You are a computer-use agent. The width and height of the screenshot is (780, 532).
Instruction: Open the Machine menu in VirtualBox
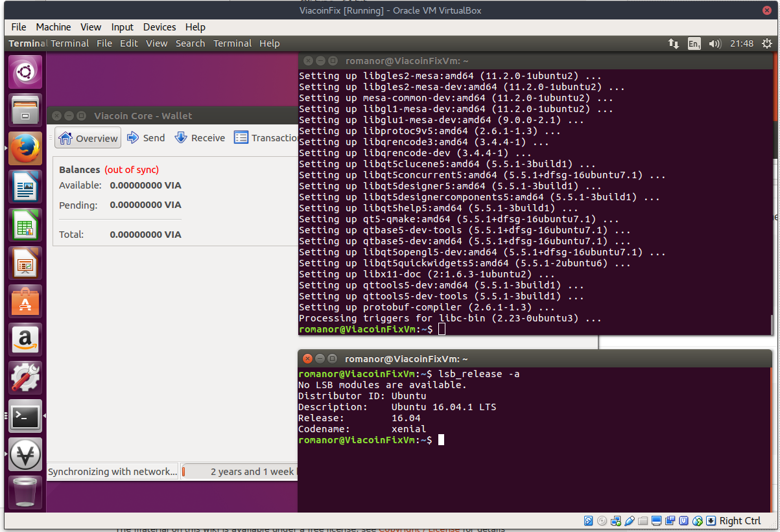click(53, 27)
